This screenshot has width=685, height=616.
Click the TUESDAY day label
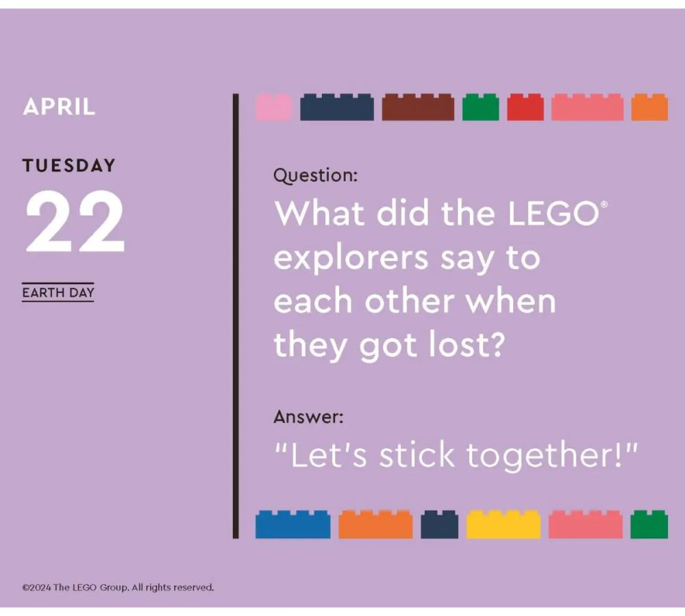[69, 166]
